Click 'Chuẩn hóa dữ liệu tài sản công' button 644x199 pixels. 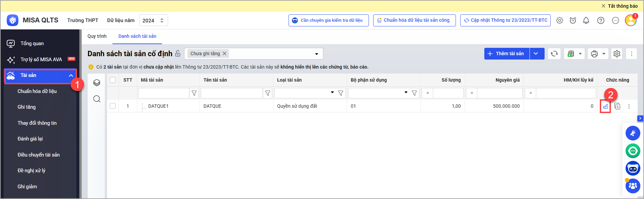414,20
